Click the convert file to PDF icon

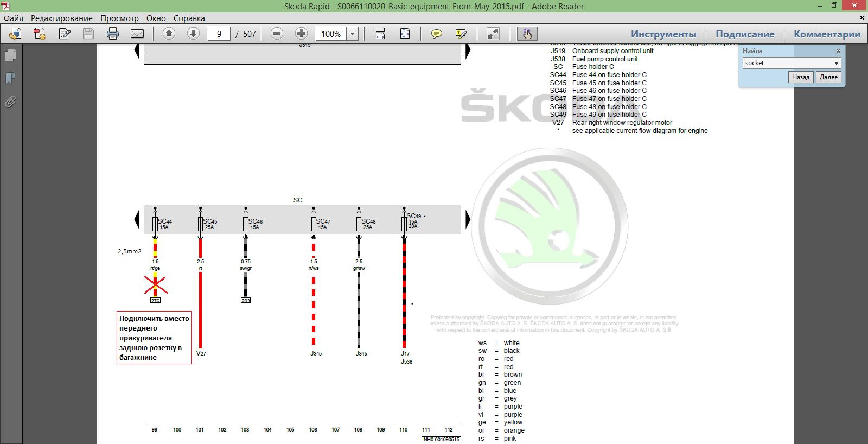pyautogui.click(x=39, y=34)
